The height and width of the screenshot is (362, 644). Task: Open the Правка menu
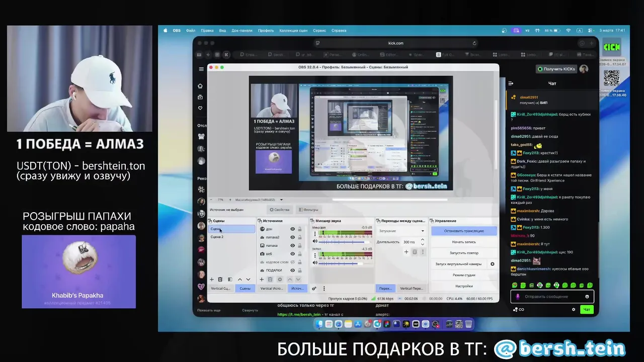click(207, 31)
